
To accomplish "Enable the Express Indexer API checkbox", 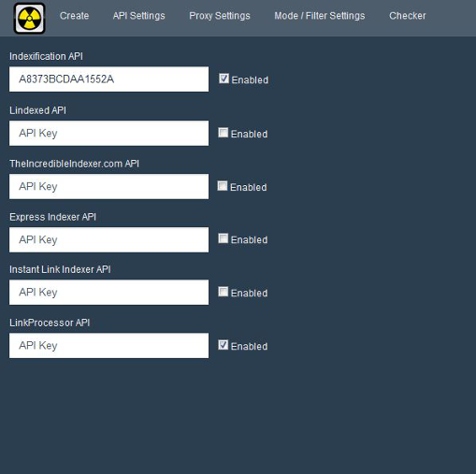I will point(224,238).
